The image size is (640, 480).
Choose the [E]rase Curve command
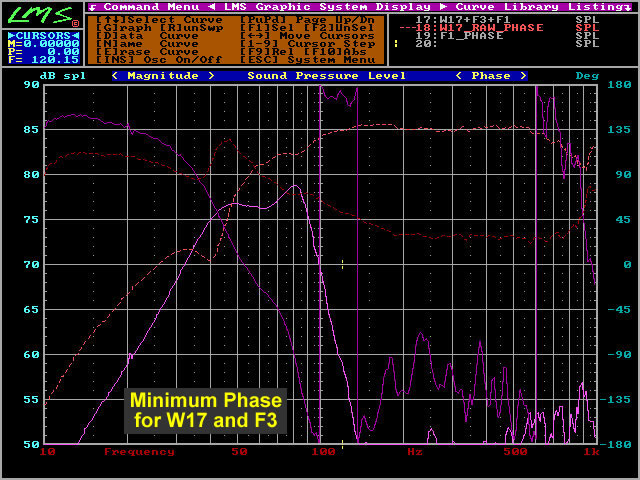pyautogui.click(x=147, y=52)
